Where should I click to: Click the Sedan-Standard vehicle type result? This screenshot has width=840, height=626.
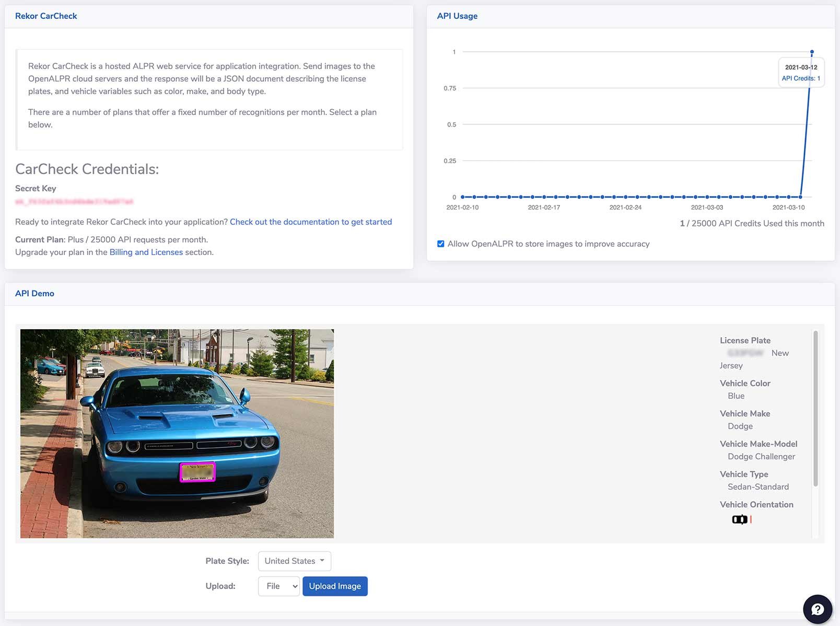click(x=758, y=487)
